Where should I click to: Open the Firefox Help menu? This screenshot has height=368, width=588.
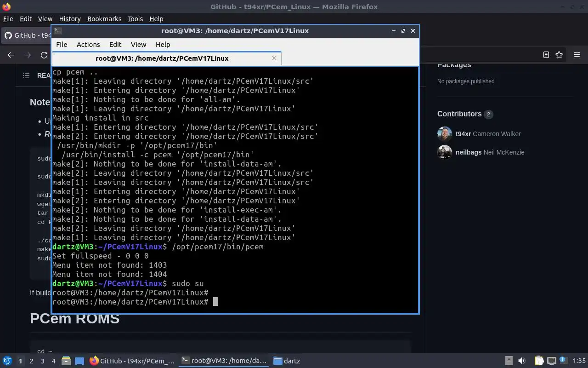[x=156, y=19]
